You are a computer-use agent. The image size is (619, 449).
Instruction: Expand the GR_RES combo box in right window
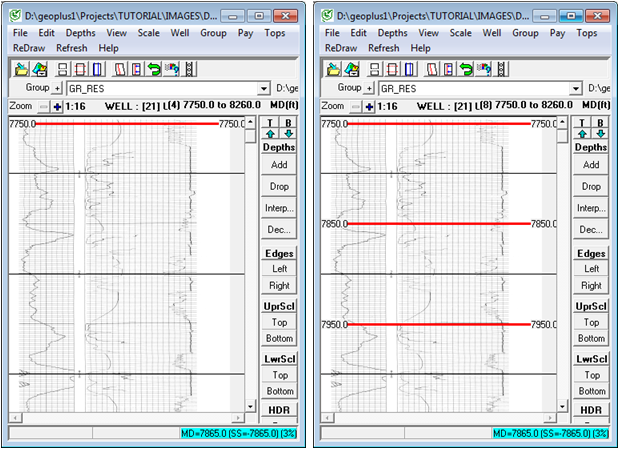point(575,88)
